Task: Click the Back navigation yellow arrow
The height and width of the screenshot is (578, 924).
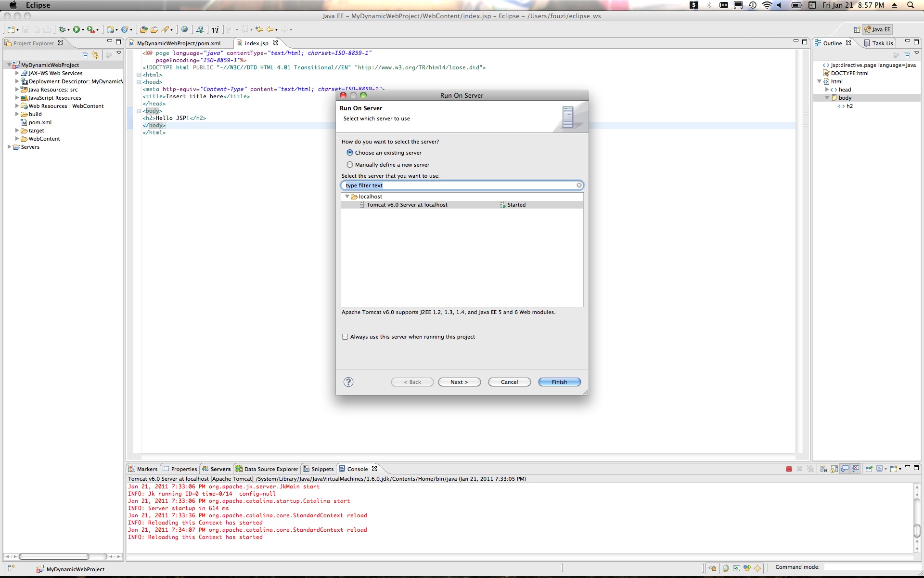Action: tap(270, 29)
